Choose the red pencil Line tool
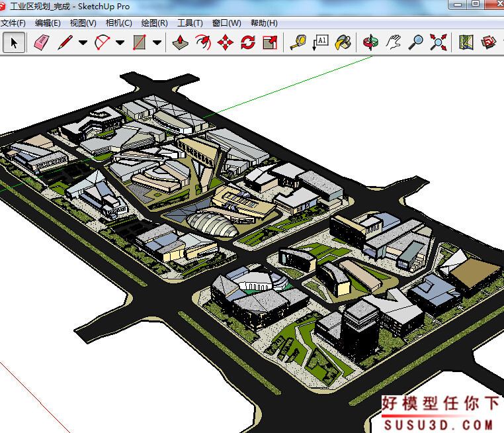 point(65,42)
